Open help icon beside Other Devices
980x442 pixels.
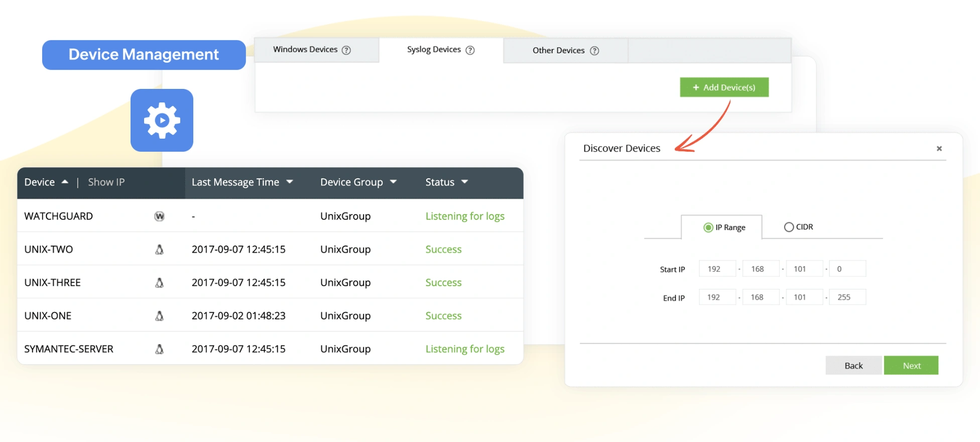(x=594, y=51)
